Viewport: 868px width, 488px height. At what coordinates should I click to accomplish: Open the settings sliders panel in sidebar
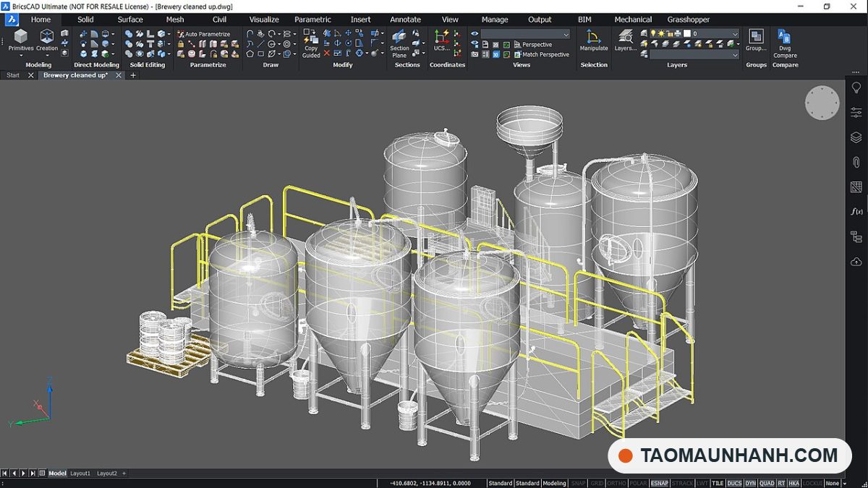tap(856, 112)
